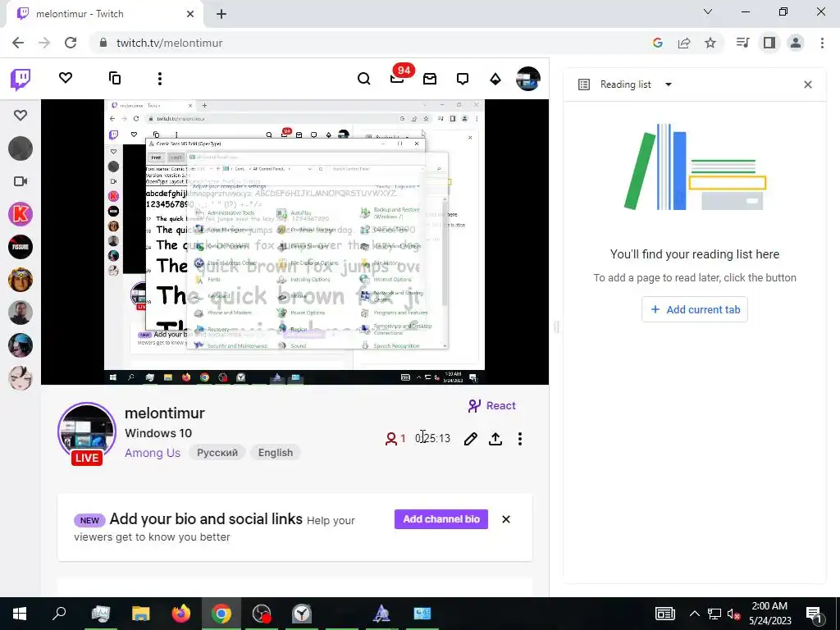Click the muted volume tray icon

point(734,614)
